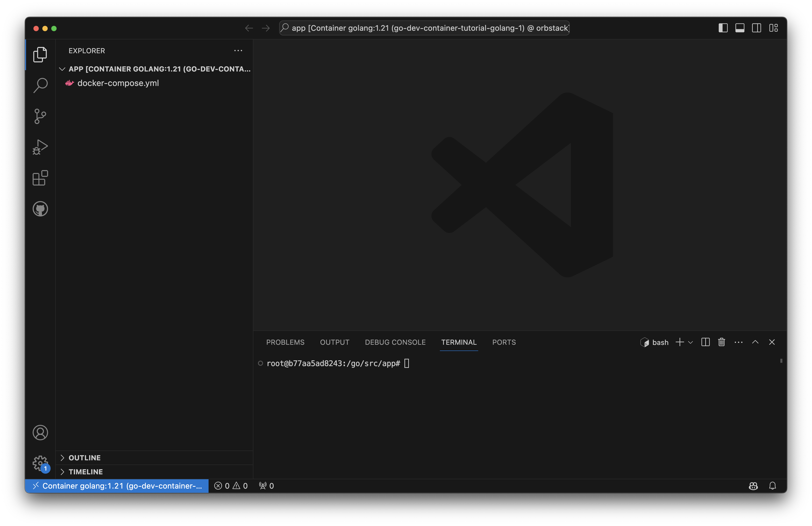Click the terminal command status circle
The height and width of the screenshot is (526, 812).
tap(260, 363)
